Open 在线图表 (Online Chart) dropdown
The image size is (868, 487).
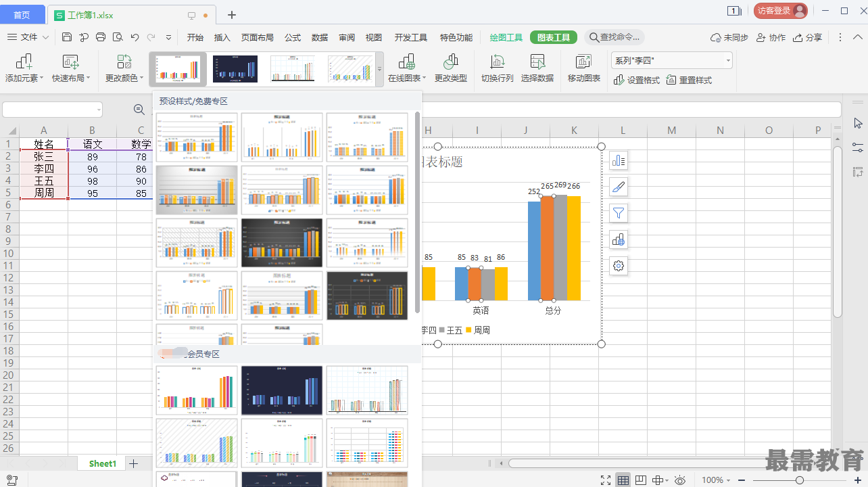[x=407, y=68]
